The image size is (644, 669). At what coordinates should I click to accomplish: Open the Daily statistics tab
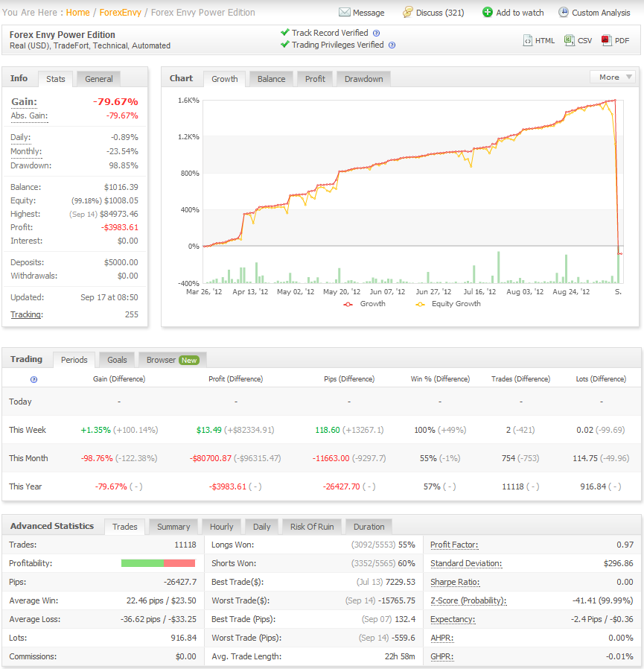pos(262,527)
